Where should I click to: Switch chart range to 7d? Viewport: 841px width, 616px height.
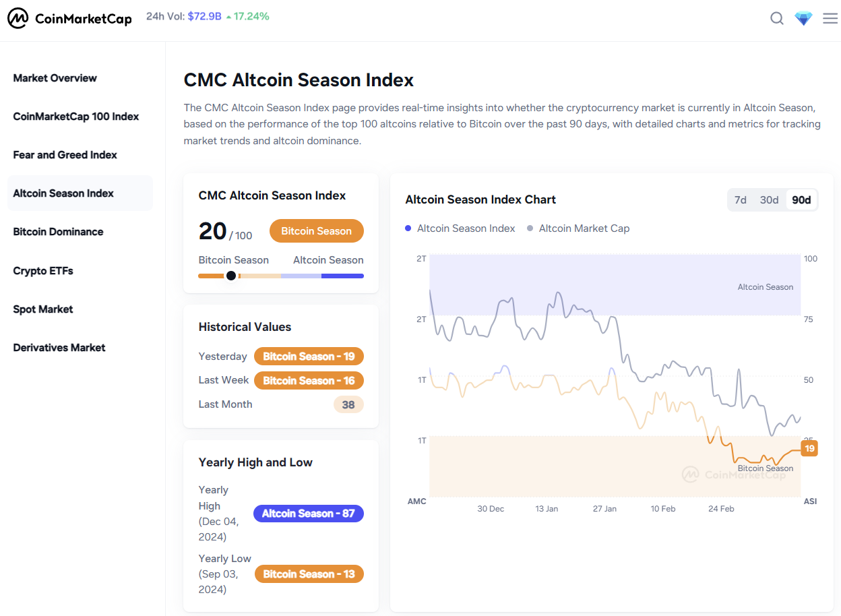pos(741,200)
